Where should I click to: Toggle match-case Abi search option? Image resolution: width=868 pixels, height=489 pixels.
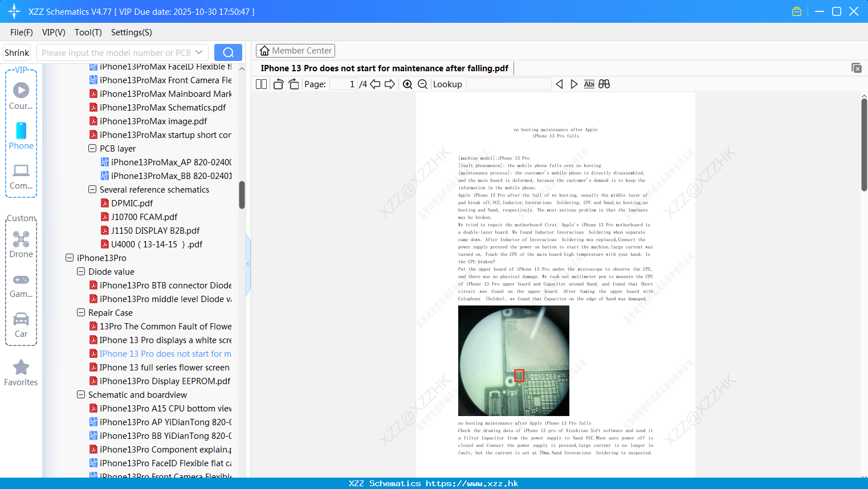tap(589, 84)
